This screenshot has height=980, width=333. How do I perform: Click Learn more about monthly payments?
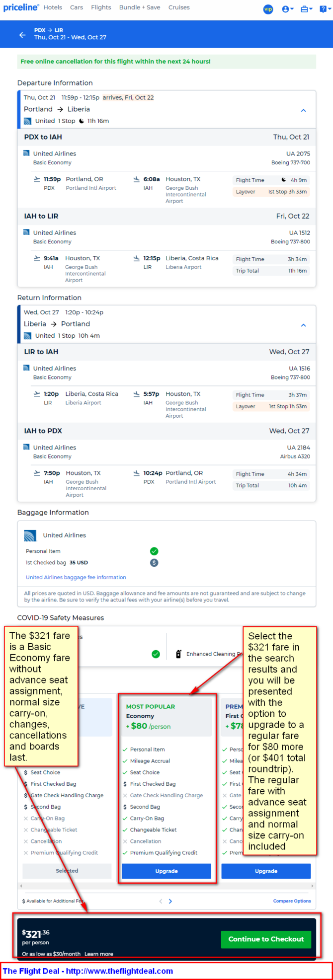[98, 954]
